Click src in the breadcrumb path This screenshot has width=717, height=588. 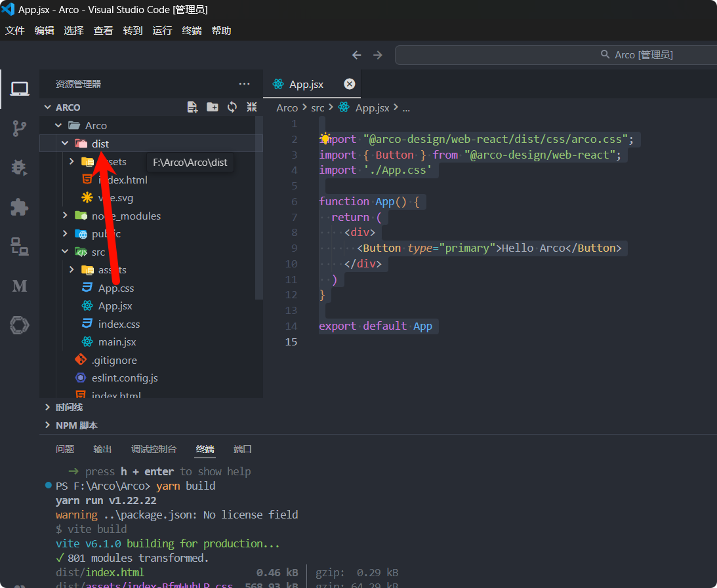[318, 108]
